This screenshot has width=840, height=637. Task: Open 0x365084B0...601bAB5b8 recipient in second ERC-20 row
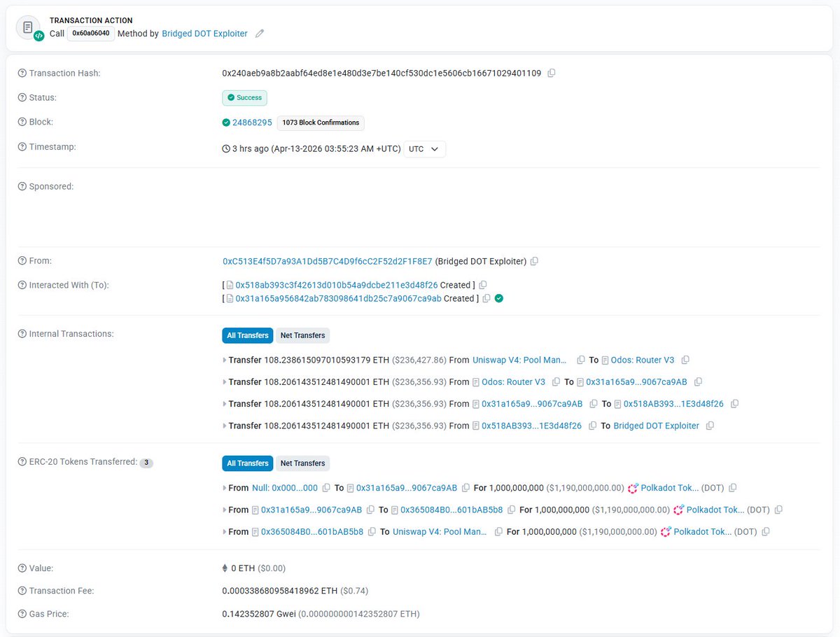point(451,510)
